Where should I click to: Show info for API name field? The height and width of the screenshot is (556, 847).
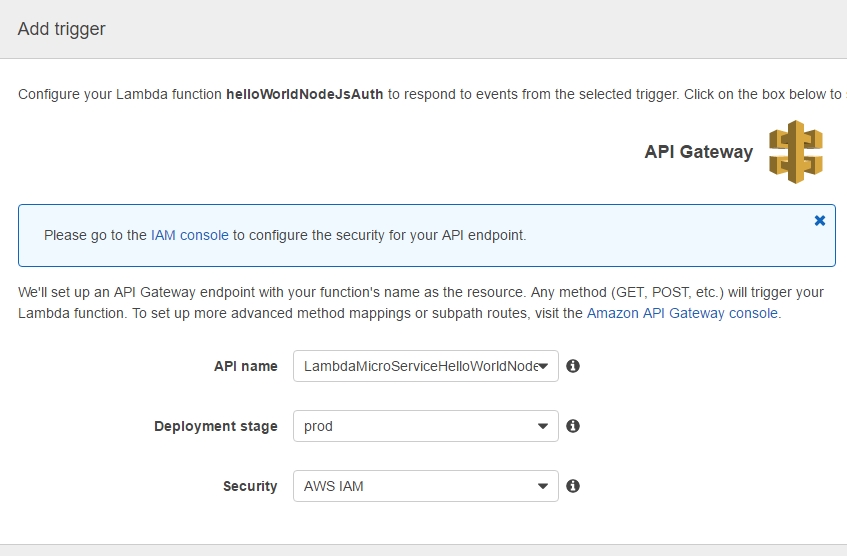(x=573, y=366)
